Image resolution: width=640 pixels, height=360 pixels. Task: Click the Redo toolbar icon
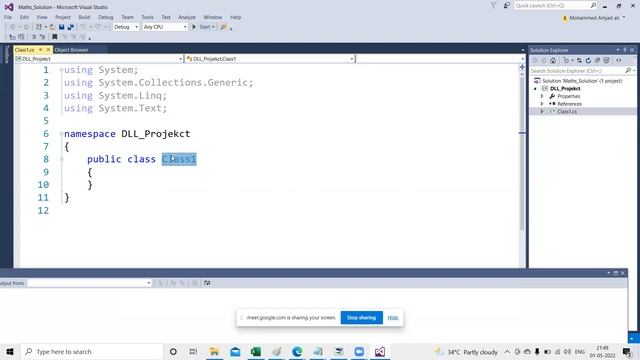tap(98, 27)
